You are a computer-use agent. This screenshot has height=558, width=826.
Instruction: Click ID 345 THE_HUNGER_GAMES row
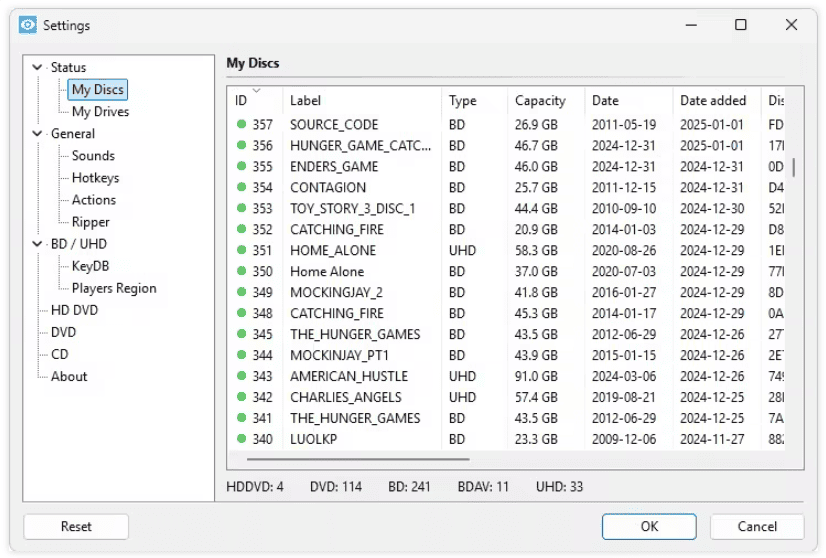pyautogui.click(x=506, y=334)
